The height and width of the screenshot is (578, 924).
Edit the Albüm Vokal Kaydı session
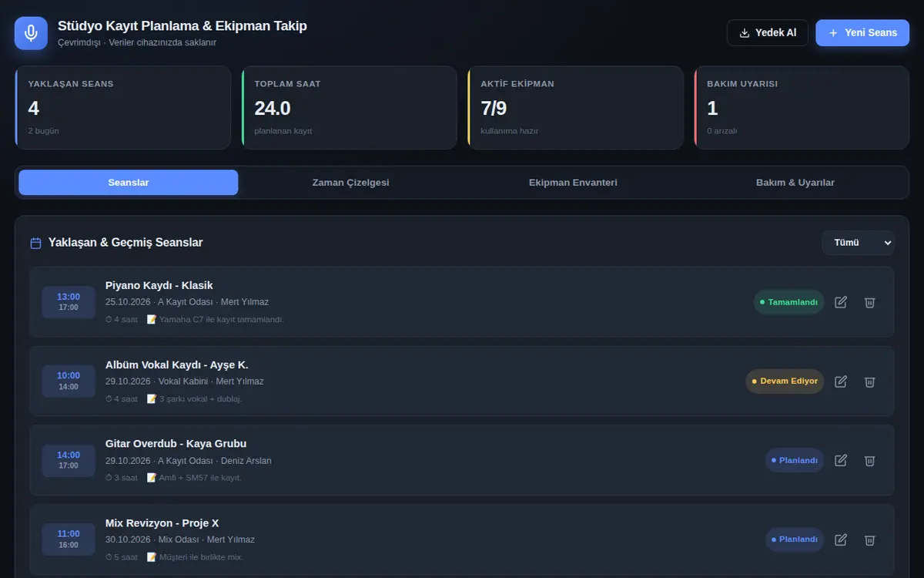(x=841, y=381)
